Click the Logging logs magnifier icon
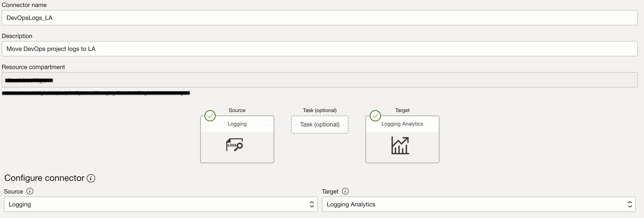The width and height of the screenshot is (644, 218). [x=235, y=145]
